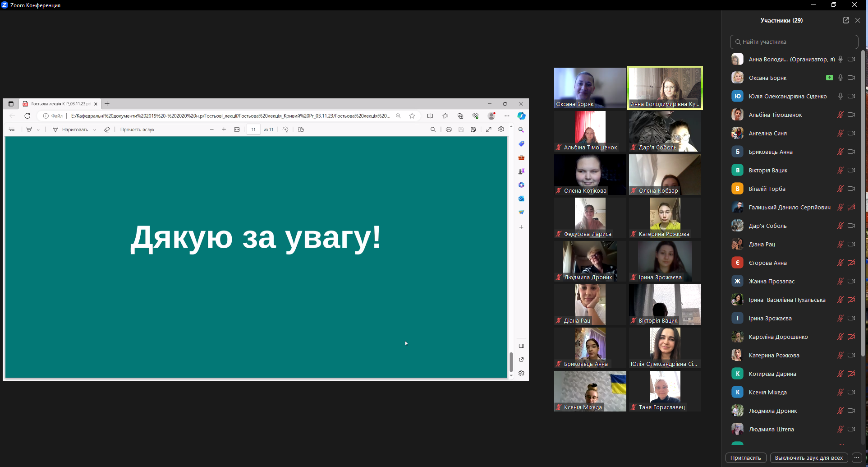Rotate the PDF pages using the rotate icon

coord(285,129)
